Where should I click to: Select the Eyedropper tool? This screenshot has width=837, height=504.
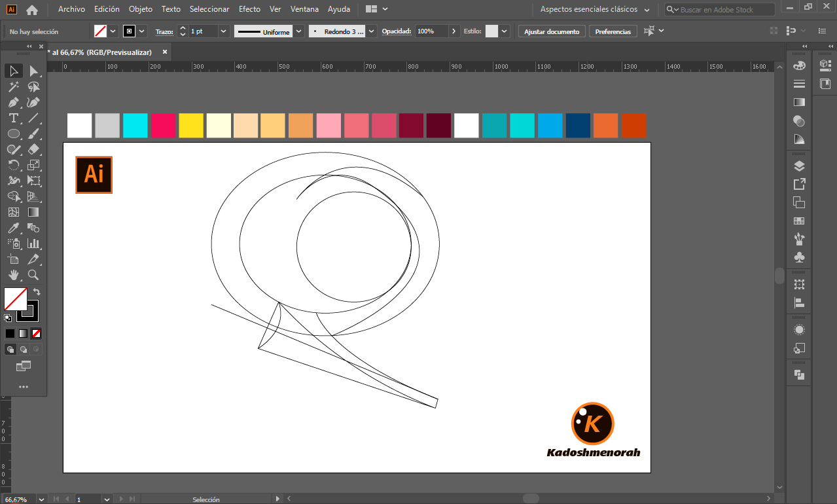pyautogui.click(x=13, y=228)
